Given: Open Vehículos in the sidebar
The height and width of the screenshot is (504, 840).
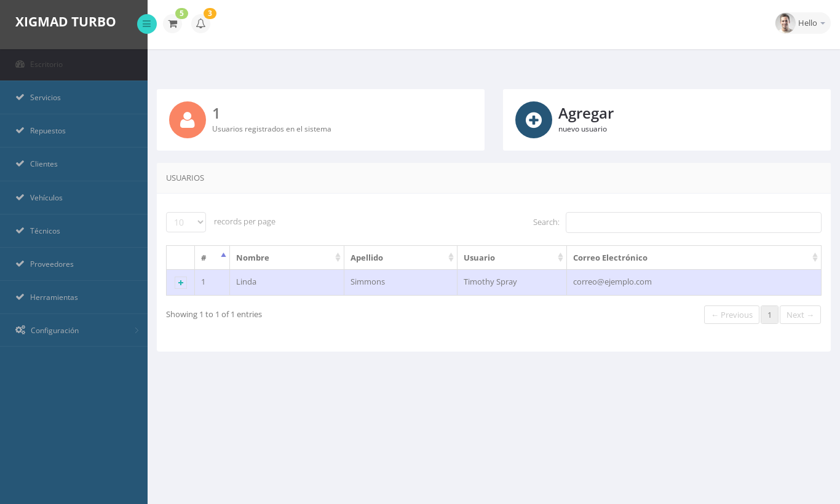Looking at the screenshot, I should [x=74, y=198].
